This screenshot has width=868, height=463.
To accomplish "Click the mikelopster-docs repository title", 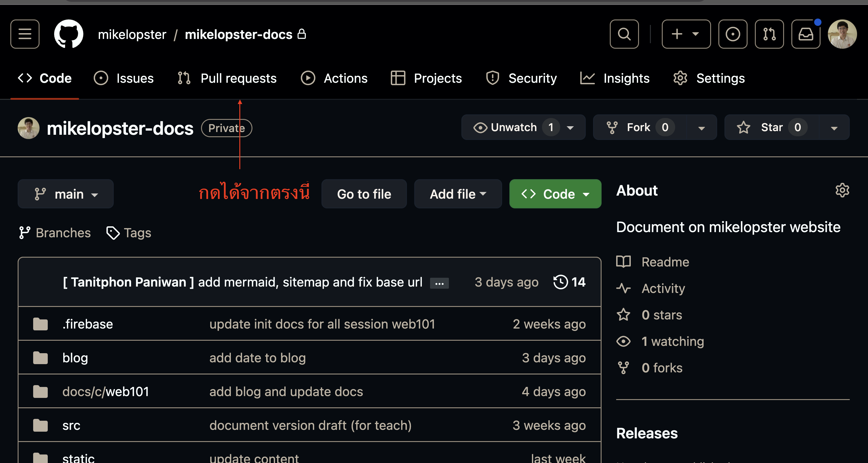I will tap(120, 128).
